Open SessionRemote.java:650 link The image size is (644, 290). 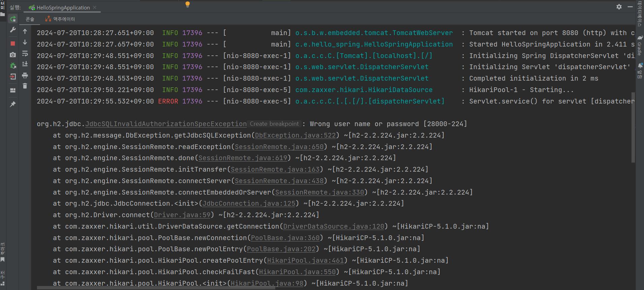(x=279, y=147)
